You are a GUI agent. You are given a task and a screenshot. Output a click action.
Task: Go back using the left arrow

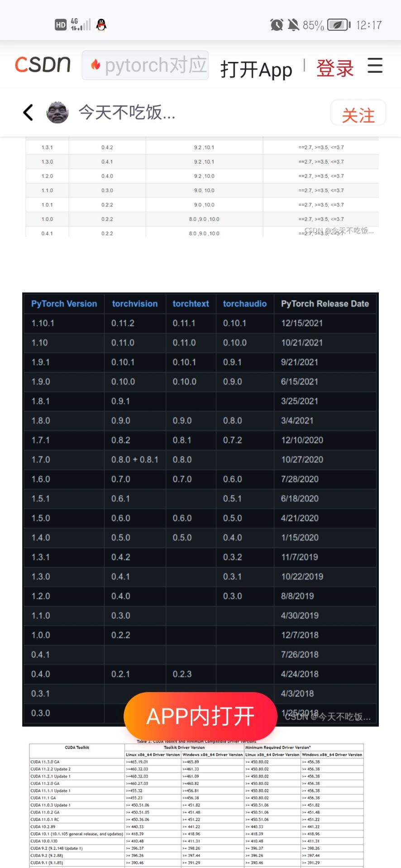coord(28,113)
